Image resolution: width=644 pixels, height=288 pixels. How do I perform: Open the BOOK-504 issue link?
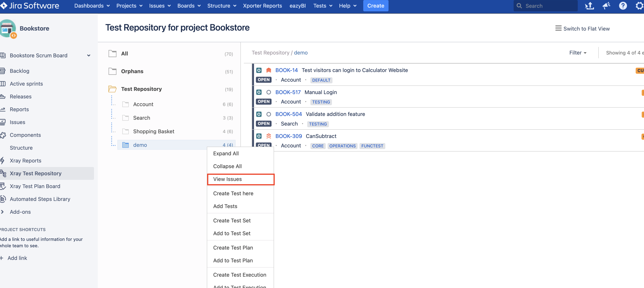289,114
